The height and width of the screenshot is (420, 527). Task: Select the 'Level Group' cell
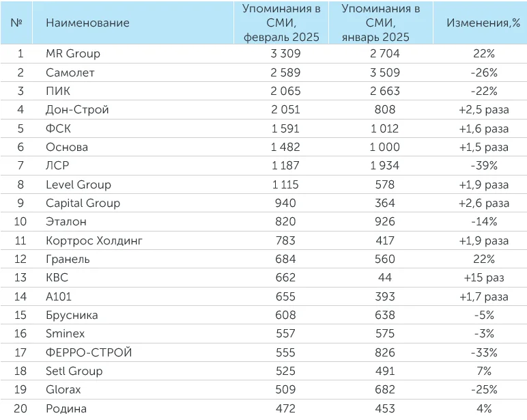click(78, 184)
